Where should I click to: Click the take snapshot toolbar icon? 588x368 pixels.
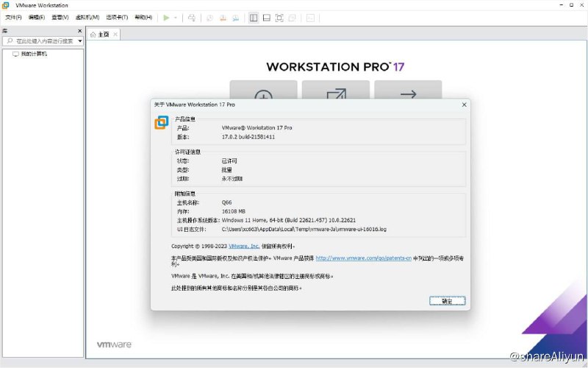(209, 17)
